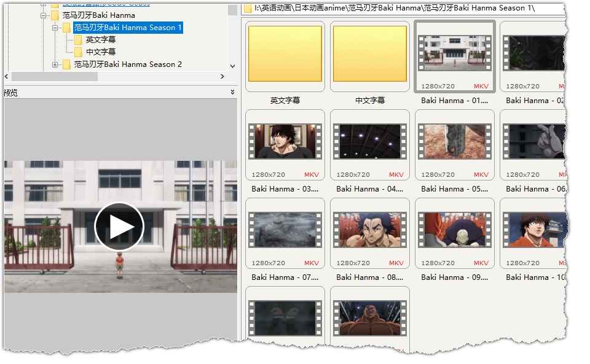
Task: Select the Baki Hanma - 04 video thumbnail
Action: pyautogui.click(x=369, y=141)
